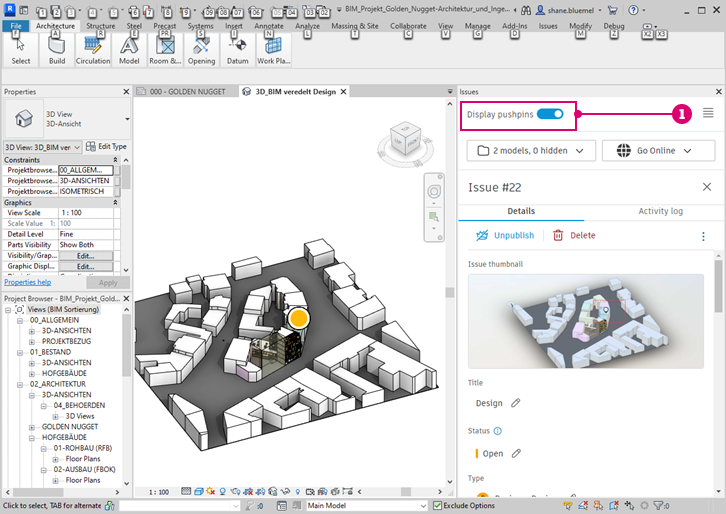Click the issue thumbnail image

tap(586, 321)
